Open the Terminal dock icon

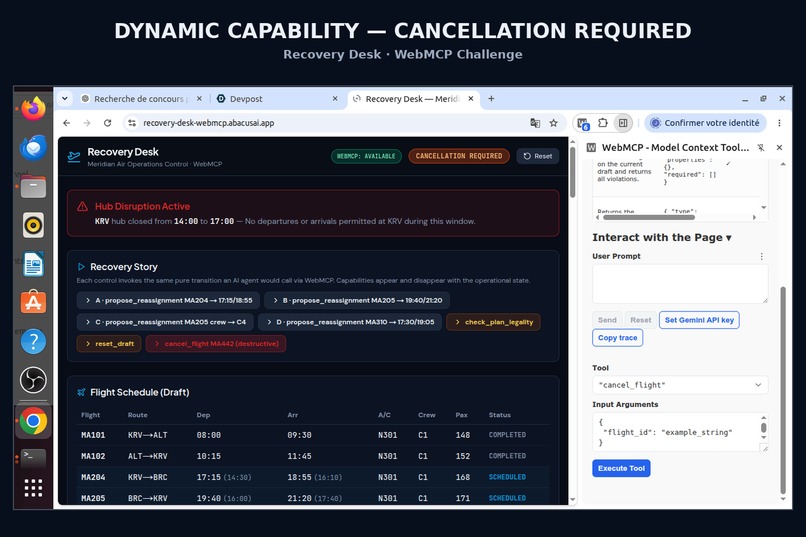click(33, 457)
